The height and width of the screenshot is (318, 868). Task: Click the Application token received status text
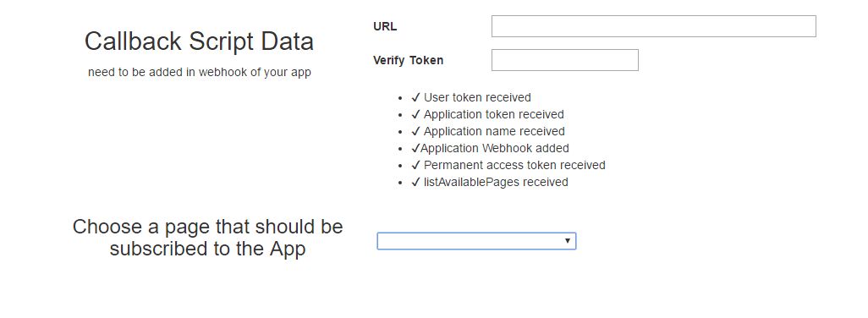[494, 114]
